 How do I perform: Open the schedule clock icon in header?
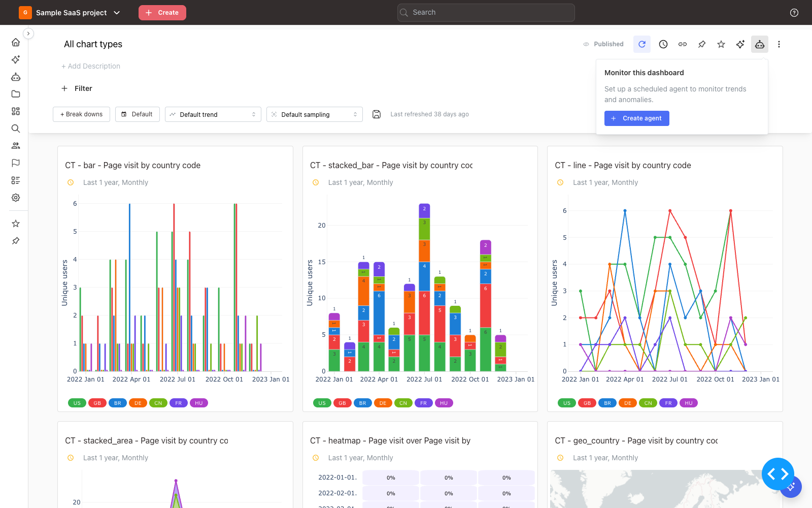(663, 44)
